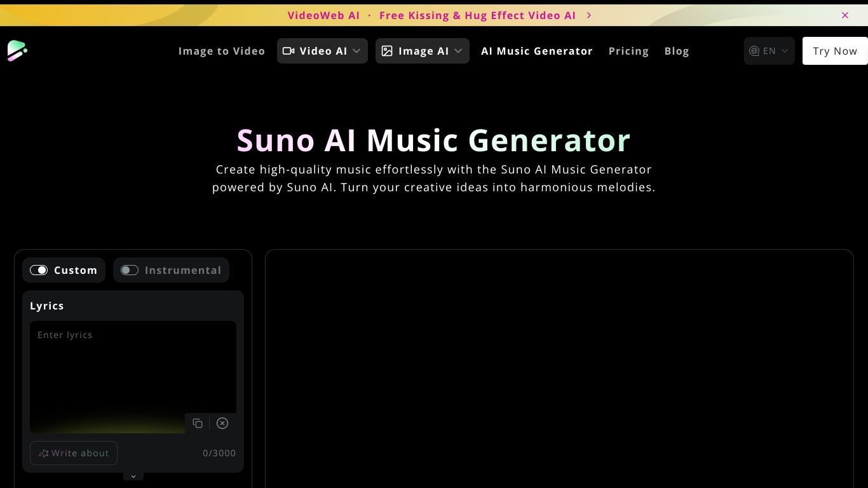Open the Free Kissing & Hug Effect banner link
This screenshot has width=868, height=488.
(477, 15)
